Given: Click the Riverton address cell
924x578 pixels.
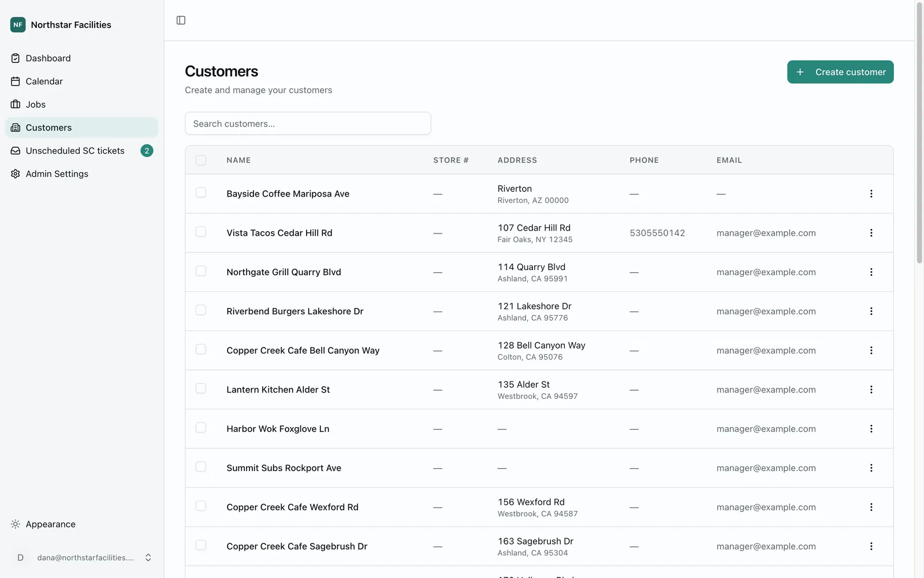Looking at the screenshot, I should 533,194.
